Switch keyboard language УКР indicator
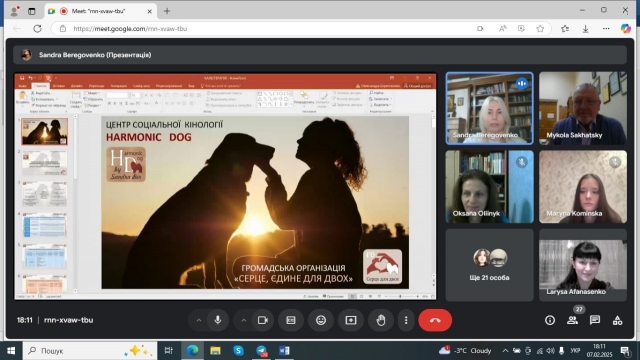This screenshot has width=640, height=360. point(575,351)
